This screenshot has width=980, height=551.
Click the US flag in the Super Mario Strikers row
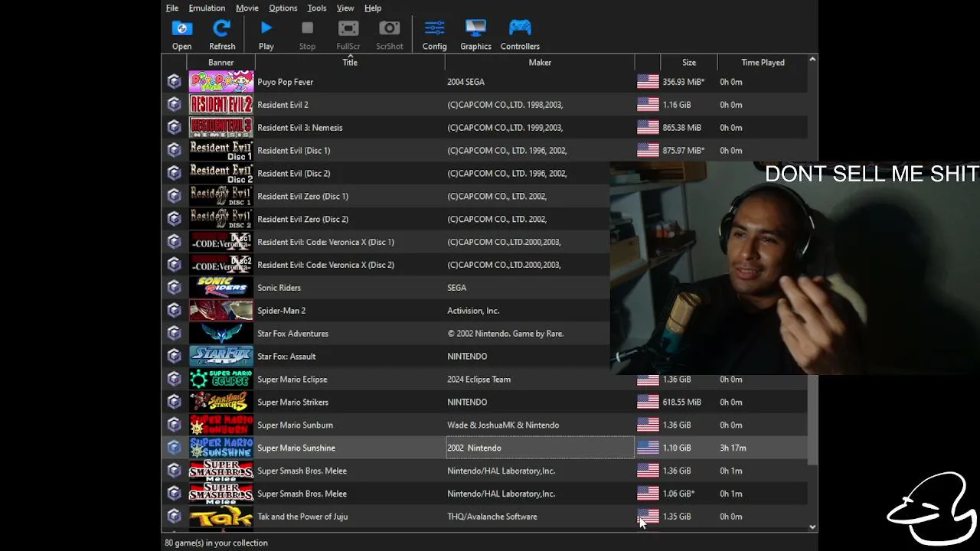(x=648, y=402)
